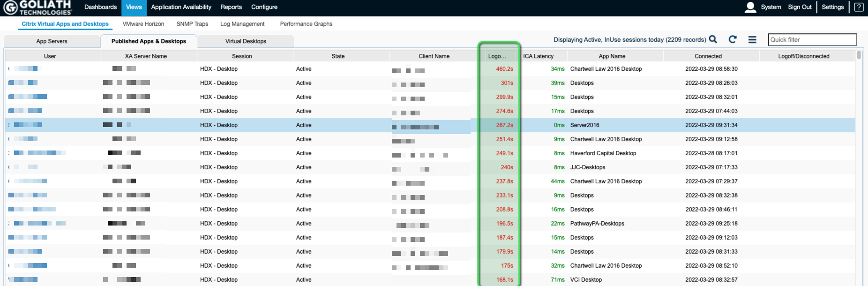Viewport: 868px width, 286px height.
Task: Click the 168.1s logon duration value
Action: 504,280
